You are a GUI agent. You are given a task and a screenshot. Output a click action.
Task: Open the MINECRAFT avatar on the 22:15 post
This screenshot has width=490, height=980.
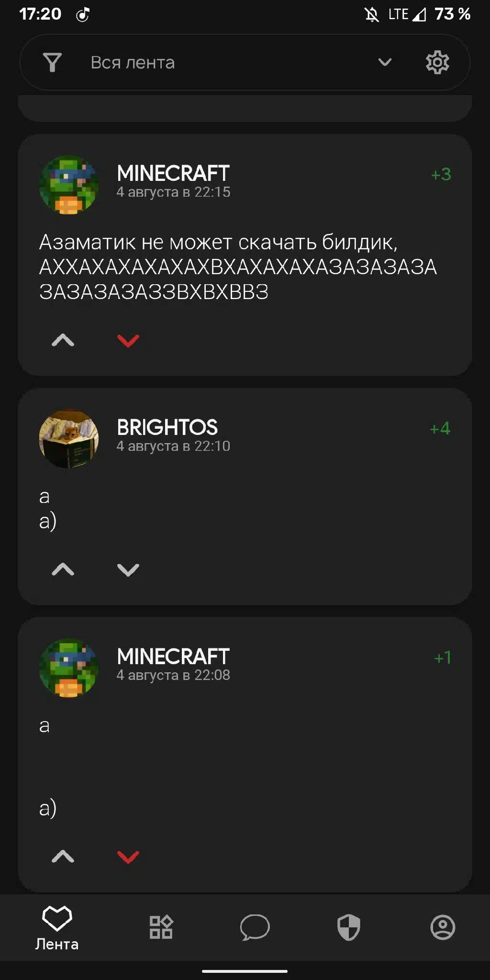click(69, 184)
